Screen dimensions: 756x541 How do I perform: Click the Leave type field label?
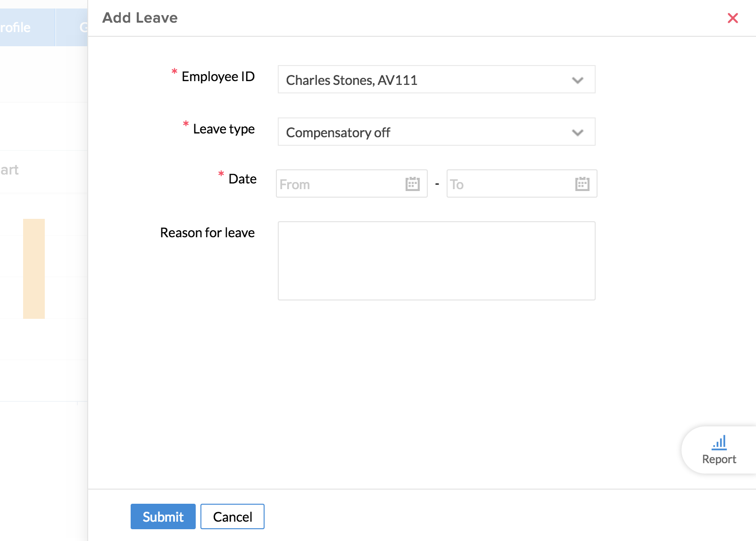(224, 129)
